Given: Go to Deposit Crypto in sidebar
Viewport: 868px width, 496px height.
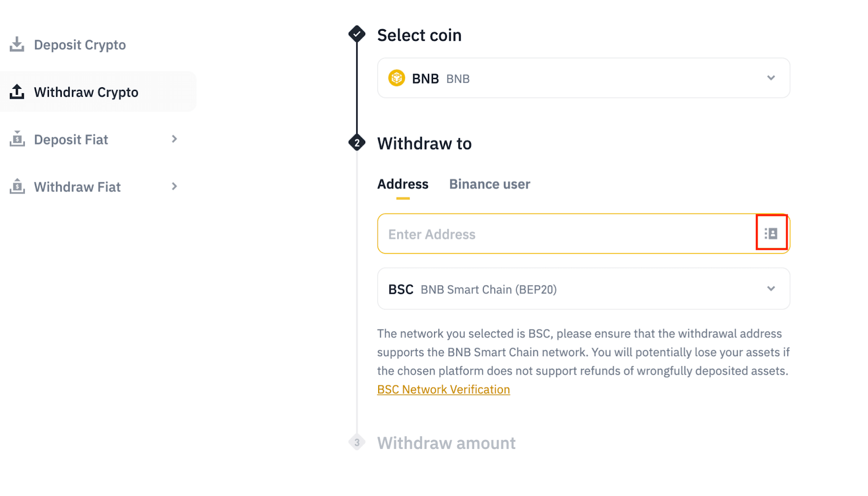Looking at the screenshot, I should point(80,45).
